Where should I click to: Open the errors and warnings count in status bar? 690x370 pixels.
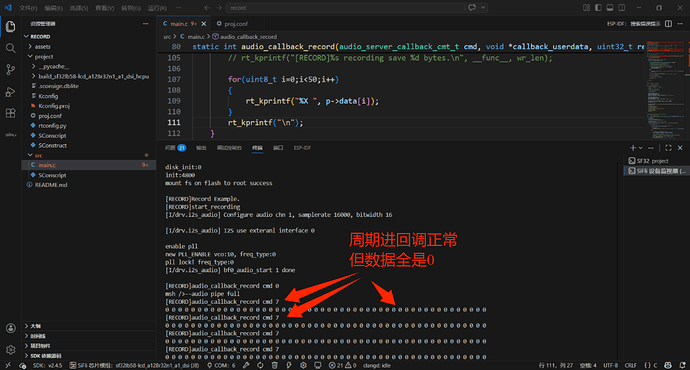[343, 365]
